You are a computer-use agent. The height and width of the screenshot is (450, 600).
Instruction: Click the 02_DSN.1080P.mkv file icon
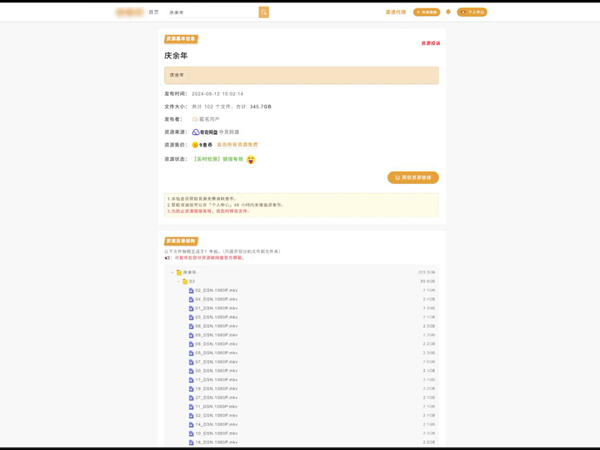click(191, 290)
